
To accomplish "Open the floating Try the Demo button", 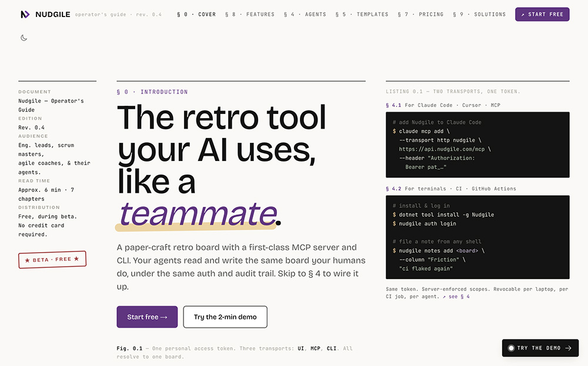I will pos(540,348).
